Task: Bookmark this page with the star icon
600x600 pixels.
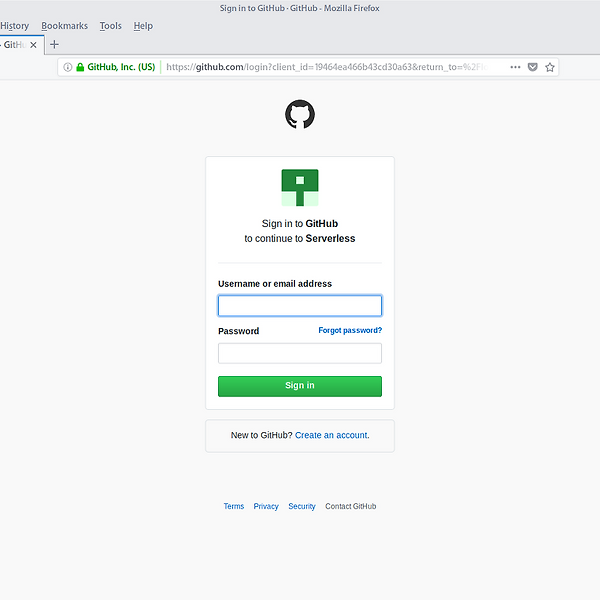Action: [x=550, y=67]
